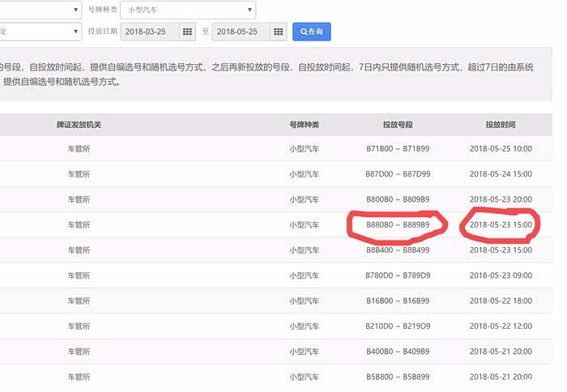The image size is (567, 392).
Task: Click the B16B00 ~ B16B99 row entry
Action: pos(398,300)
